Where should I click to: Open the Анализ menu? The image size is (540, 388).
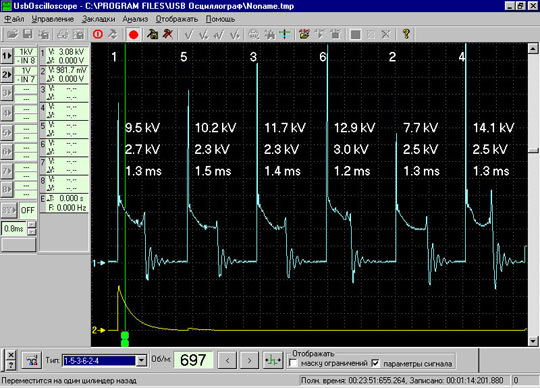click(135, 19)
